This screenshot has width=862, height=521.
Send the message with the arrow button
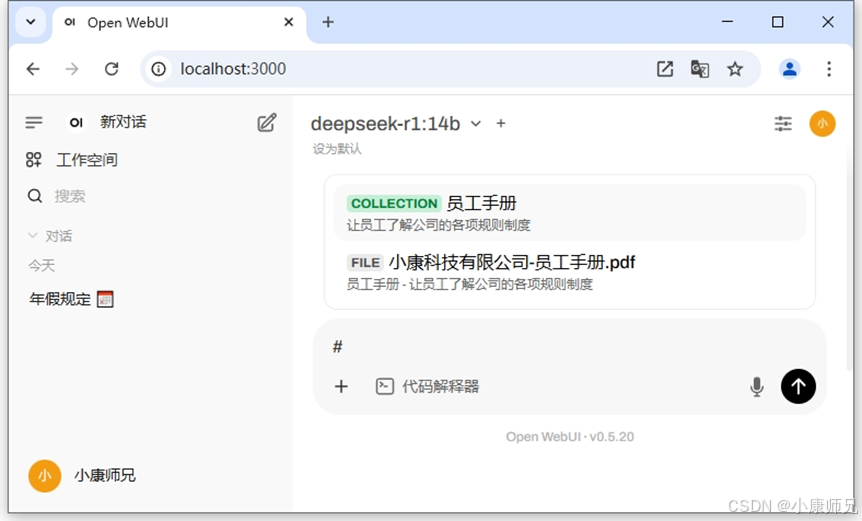[x=798, y=386]
